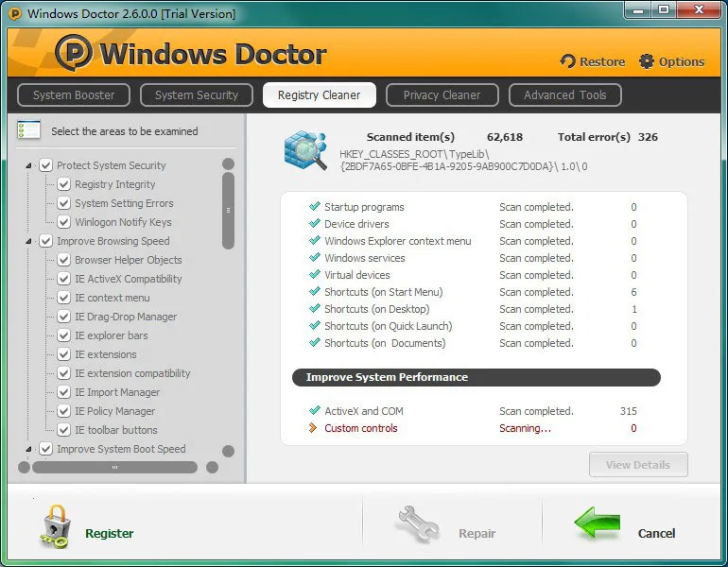
Task: Switch to the System Booster tab
Action: pyautogui.click(x=74, y=95)
